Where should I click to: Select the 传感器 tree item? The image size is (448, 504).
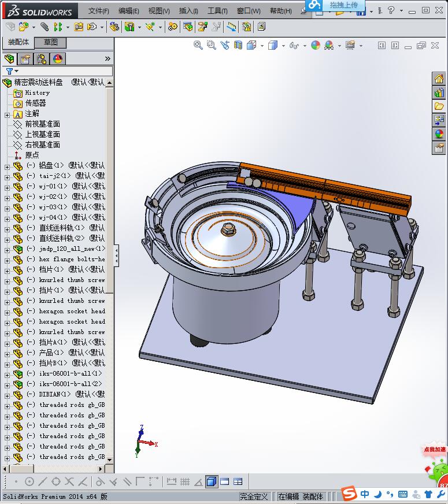point(35,103)
